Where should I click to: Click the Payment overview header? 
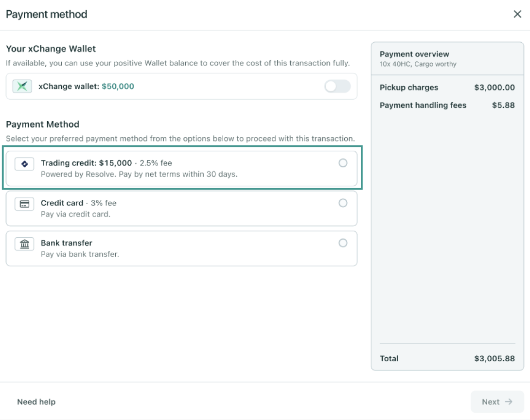(x=414, y=54)
